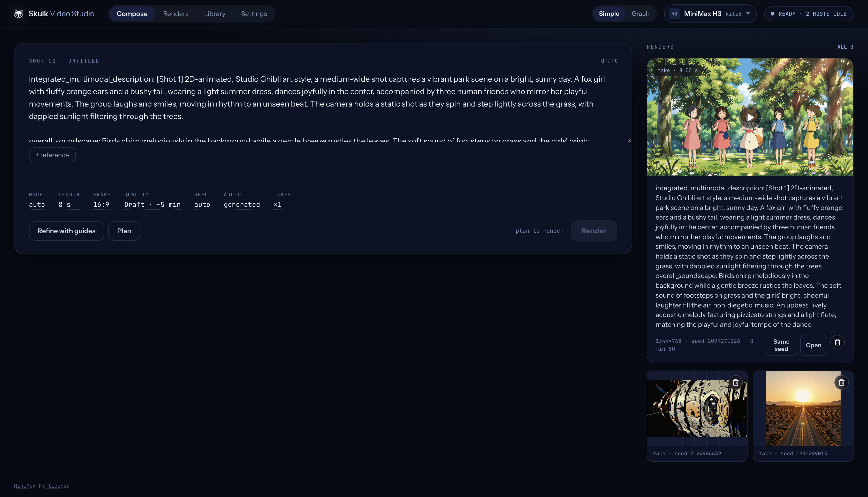The image size is (868, 497).
Task: Open the Compose tab
Action: [132, 14]
